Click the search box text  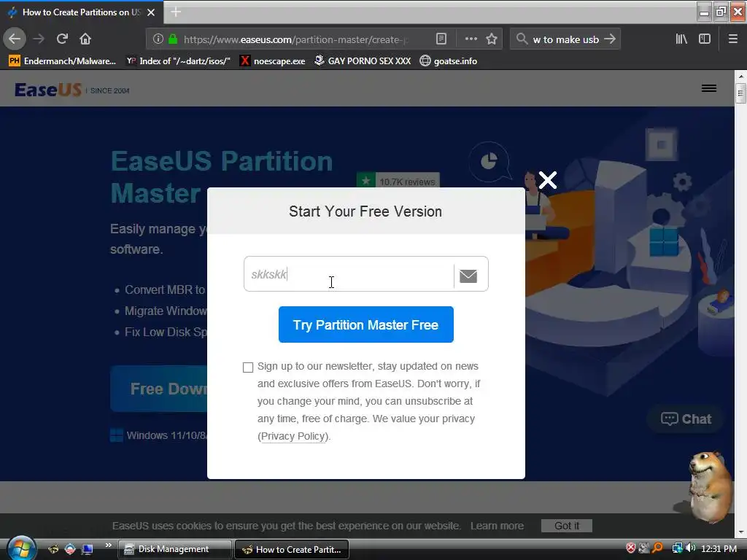(x=565, y=39)
